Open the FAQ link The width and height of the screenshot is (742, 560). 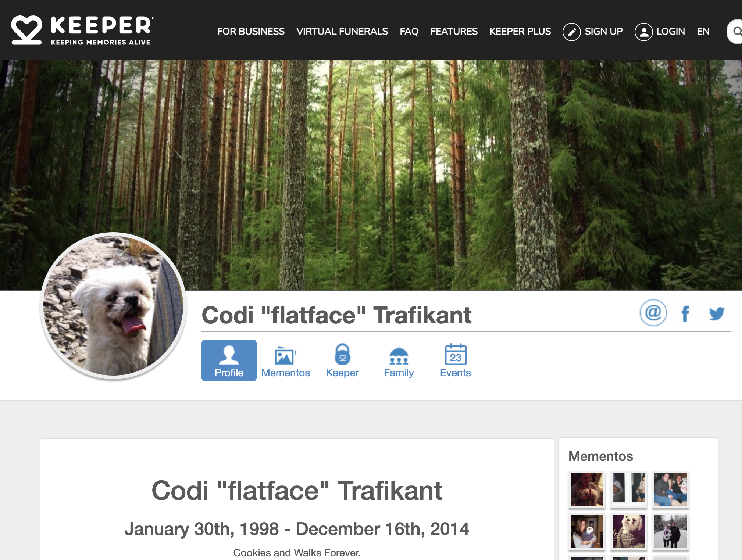point(409,32)
